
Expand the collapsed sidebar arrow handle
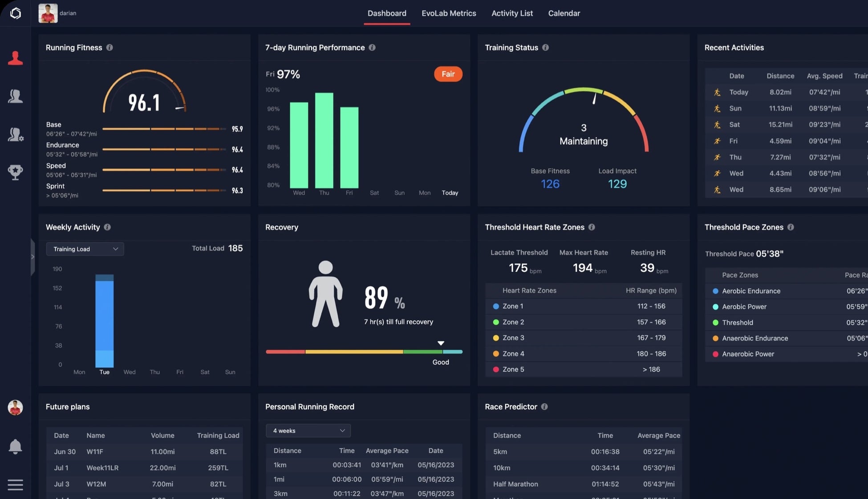tap(32, 257)
